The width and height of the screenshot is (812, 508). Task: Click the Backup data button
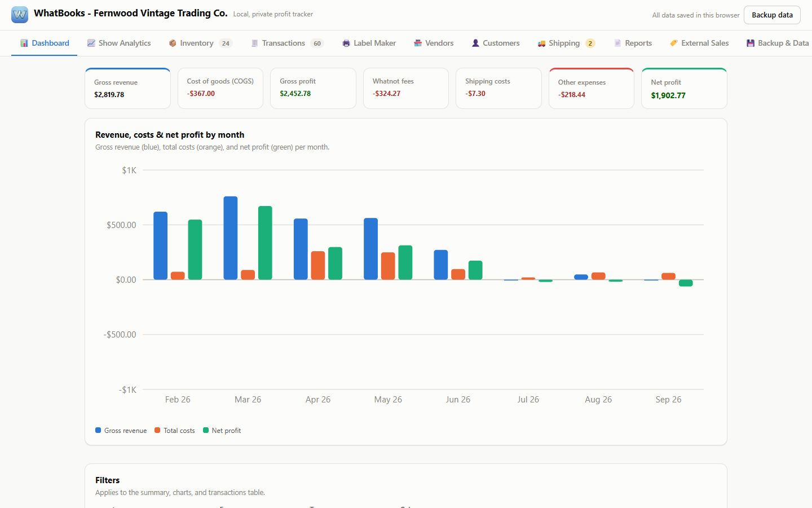(772, 15)
